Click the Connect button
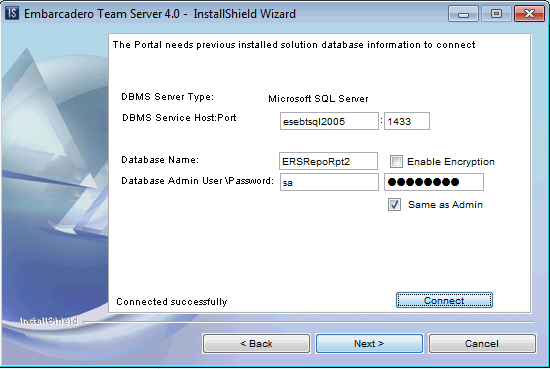The width and height of the screenshot is (550, 369). (x=444, y=300)
